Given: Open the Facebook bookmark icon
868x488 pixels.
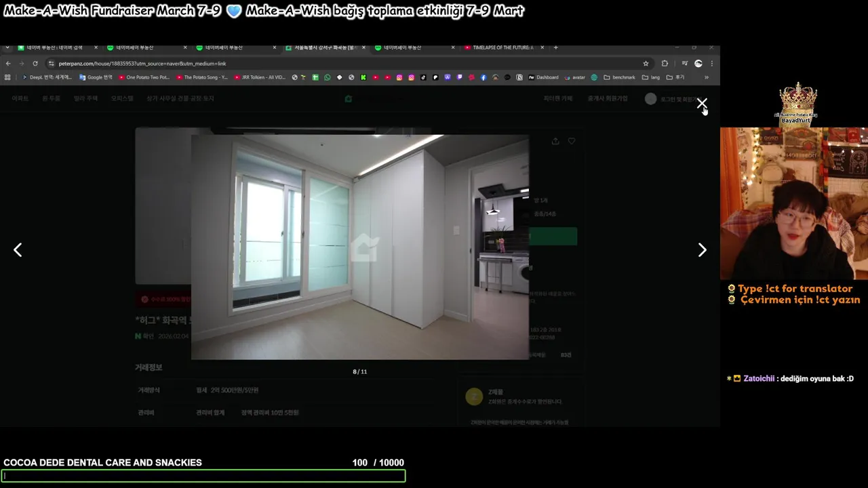Looking at the screenshot, I should tap(483, 77).
